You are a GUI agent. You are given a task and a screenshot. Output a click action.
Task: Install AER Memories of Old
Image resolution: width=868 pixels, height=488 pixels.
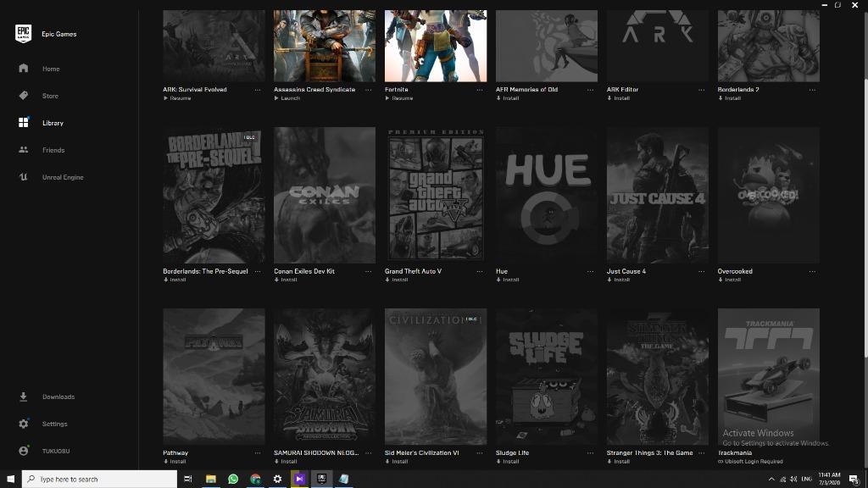(x=508, y=98)
